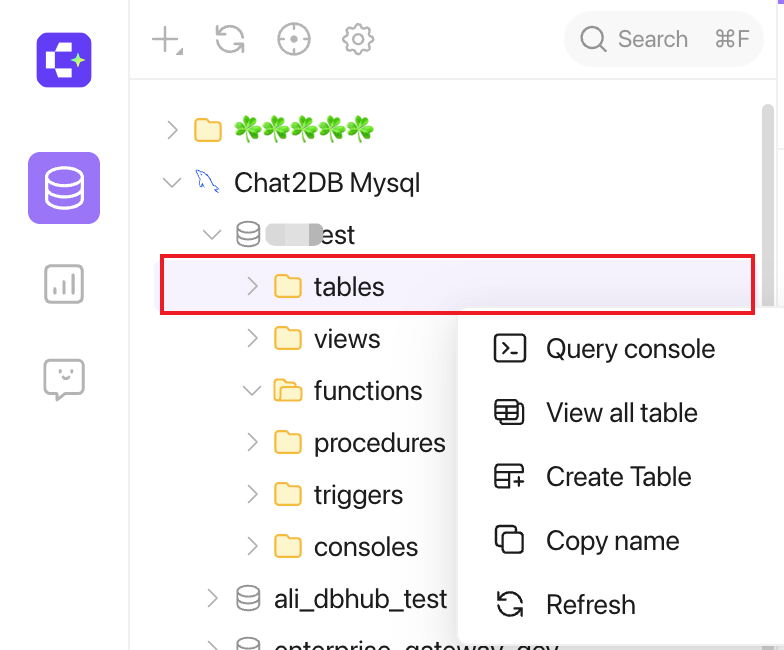Click the context menu Refresh icon
784x650 pixels.
tap(510, 604)
